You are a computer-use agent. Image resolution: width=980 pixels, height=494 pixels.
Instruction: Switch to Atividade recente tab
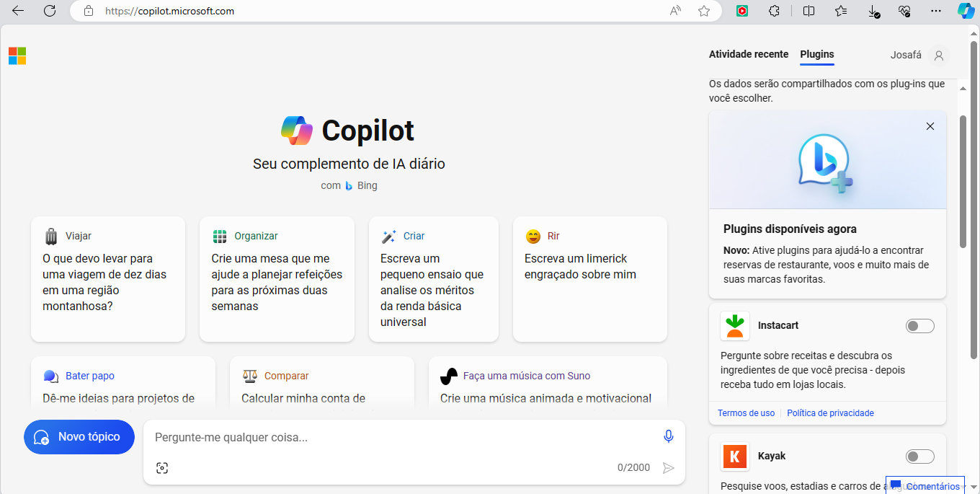(x=749, y=54)
